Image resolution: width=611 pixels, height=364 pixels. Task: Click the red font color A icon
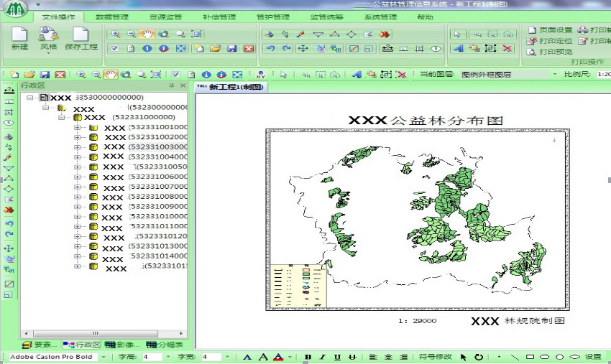[277, 357]
